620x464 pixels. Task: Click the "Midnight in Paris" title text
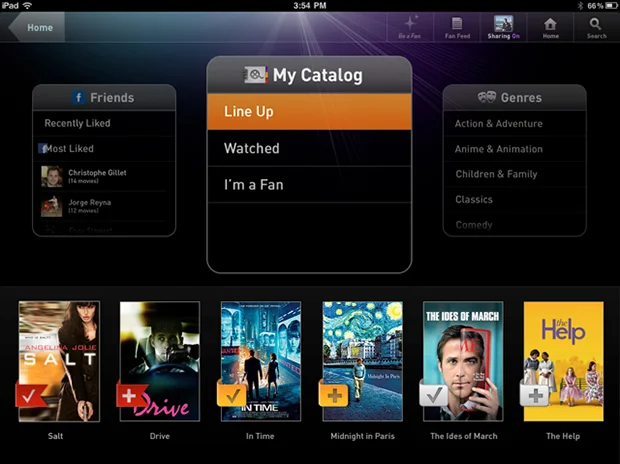click(x=363, y=436)
